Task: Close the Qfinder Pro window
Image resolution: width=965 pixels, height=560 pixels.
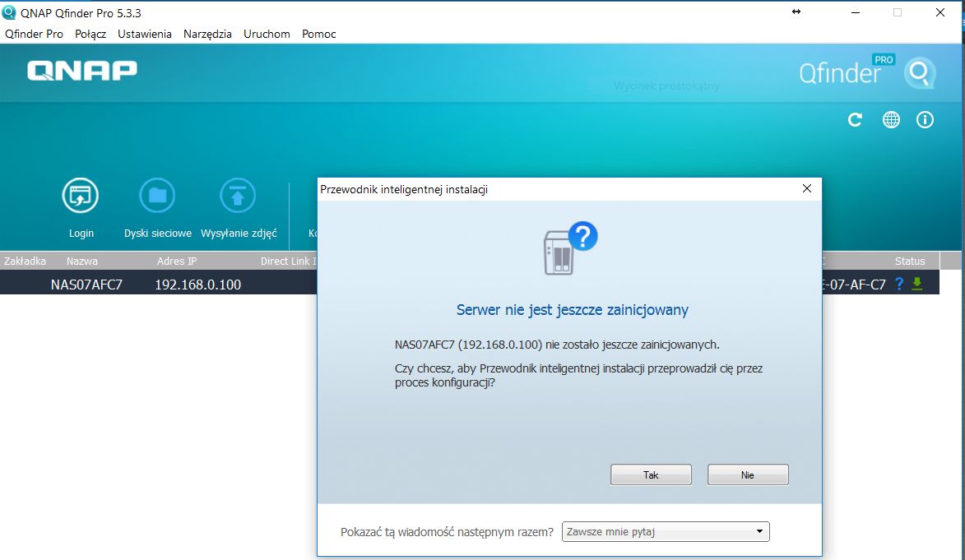Action: (939, 12)
